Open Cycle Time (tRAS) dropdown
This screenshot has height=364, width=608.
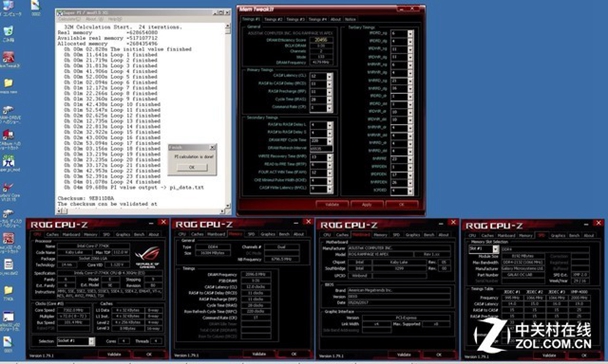click(x=329, y=100)
